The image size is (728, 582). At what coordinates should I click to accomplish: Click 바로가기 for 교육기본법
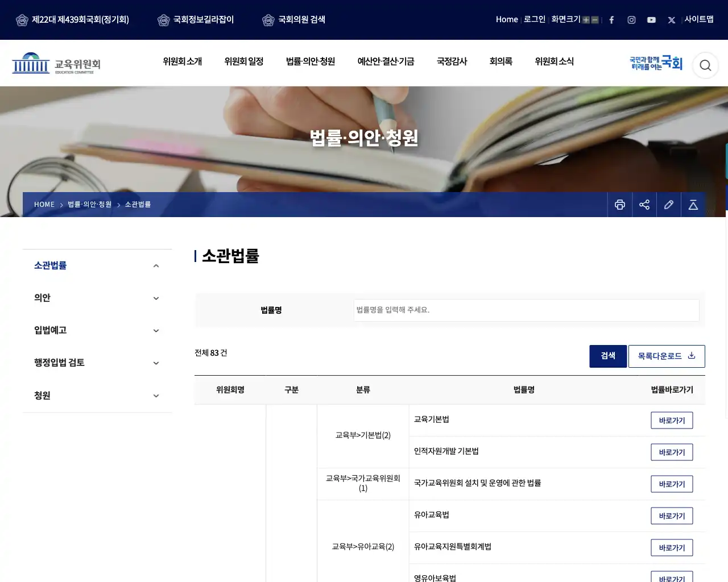point(672,421)
